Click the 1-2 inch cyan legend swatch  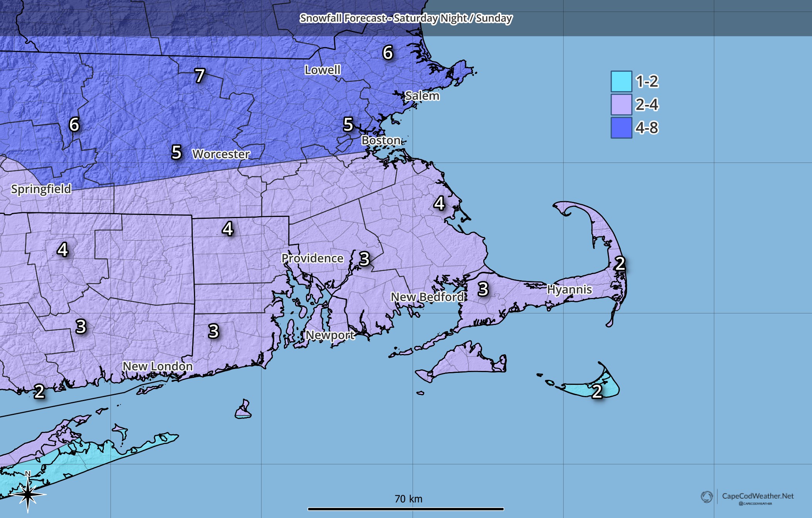[x=621, y=81]
